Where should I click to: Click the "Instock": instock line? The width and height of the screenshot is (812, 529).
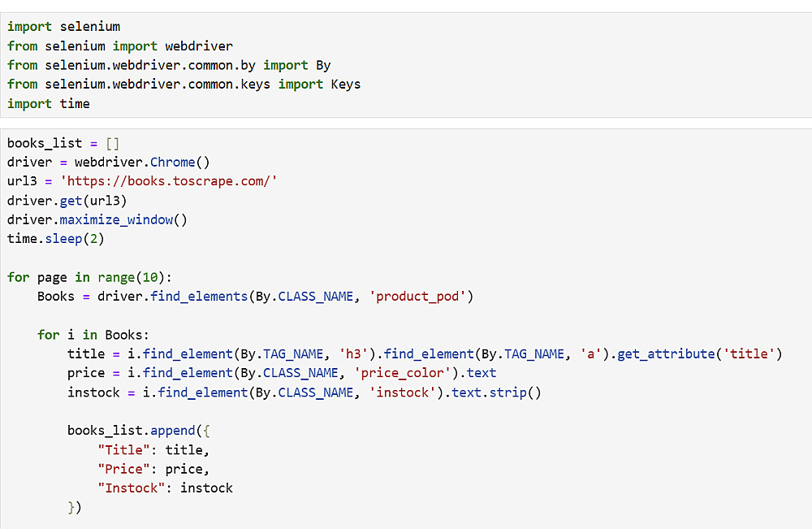[x=165, y=488]
